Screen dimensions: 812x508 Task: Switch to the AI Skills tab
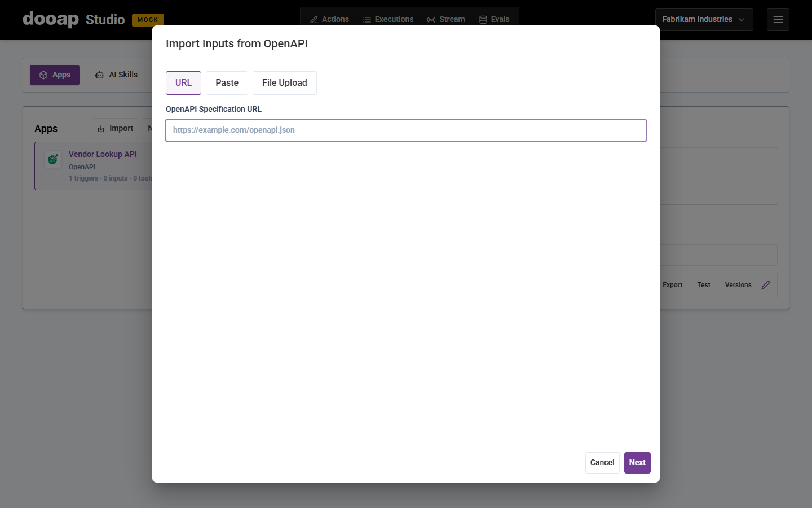tap(116, 75)
